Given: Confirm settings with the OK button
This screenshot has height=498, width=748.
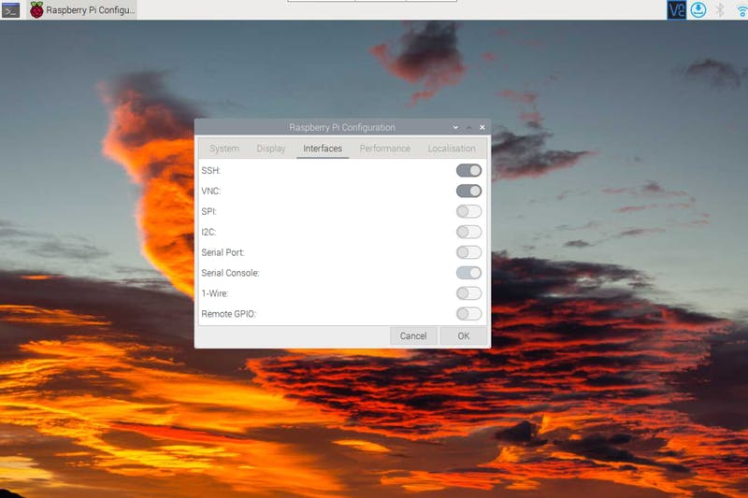Looking at the screenshot, I should [x=464, y=336].
